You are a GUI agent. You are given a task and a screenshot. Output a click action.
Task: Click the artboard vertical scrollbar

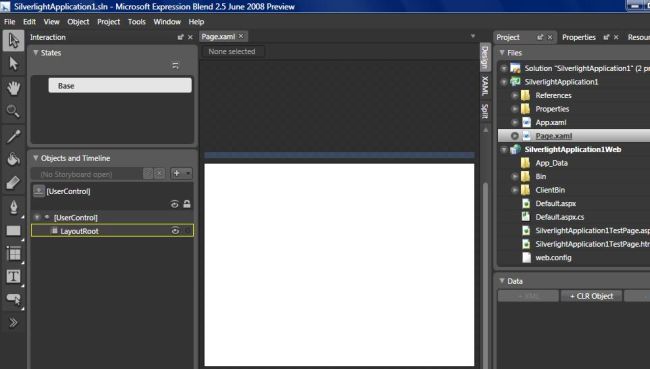[485, 274]
